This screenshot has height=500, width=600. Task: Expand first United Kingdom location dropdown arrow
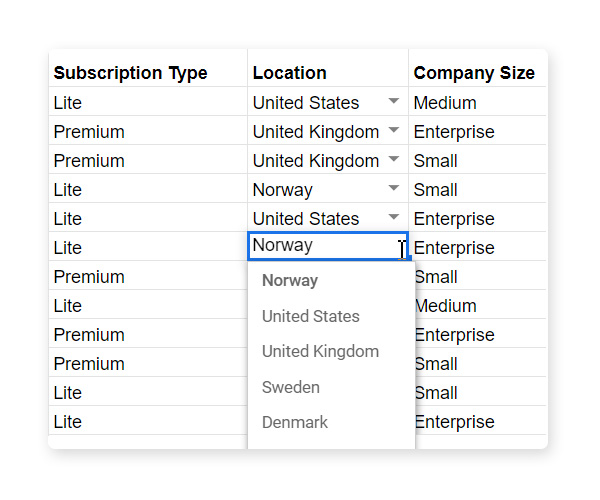394,131
